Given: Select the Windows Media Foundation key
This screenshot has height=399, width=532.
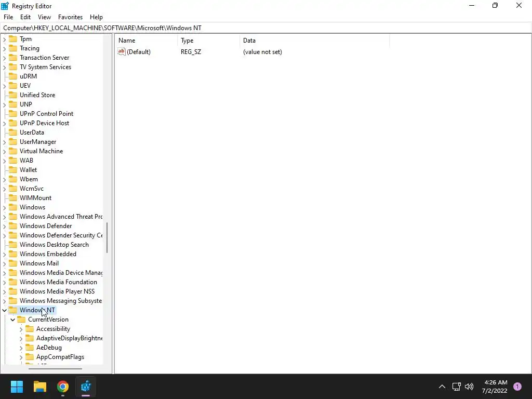Looking at the screenshot, I should tap(58, 282).
